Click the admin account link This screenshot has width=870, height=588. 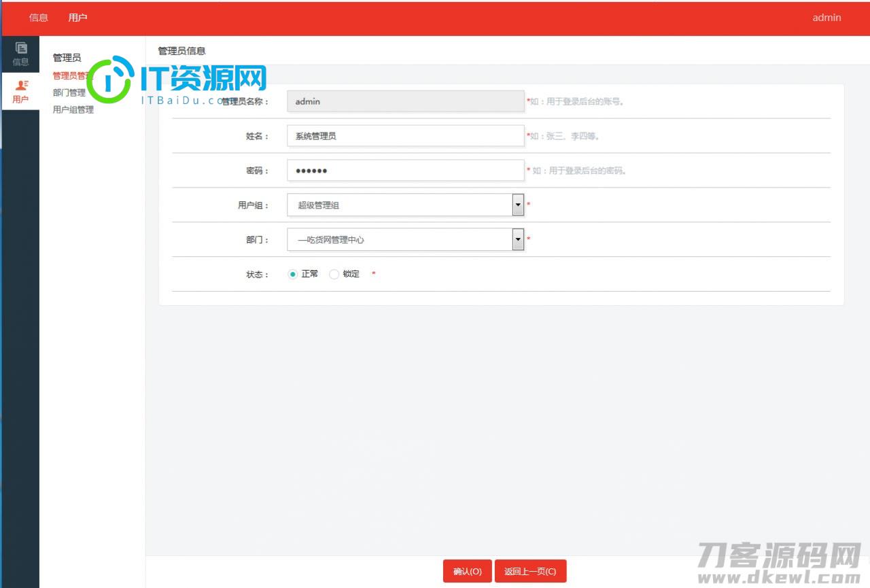coord(826,18)
